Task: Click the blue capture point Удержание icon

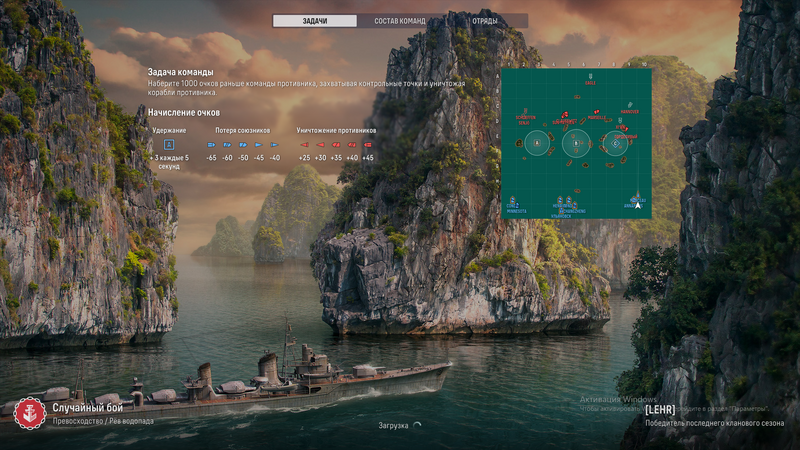Action: click(x=169, y=144)
